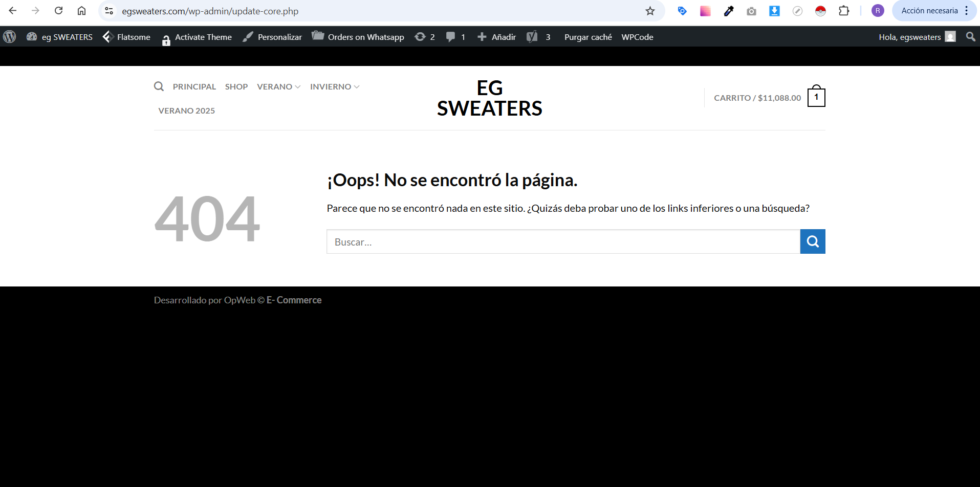Click the site header search icon
The width and height of the screenshot is (980, 487).
pyautogui.click(x=159, y=86)
